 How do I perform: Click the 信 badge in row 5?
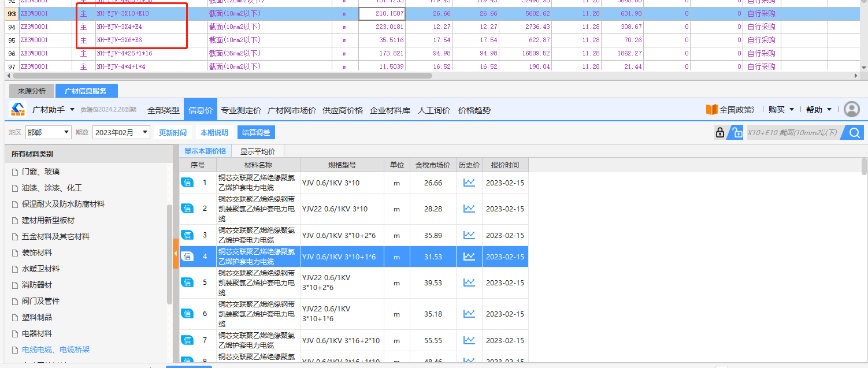click(x=187, y=282)
